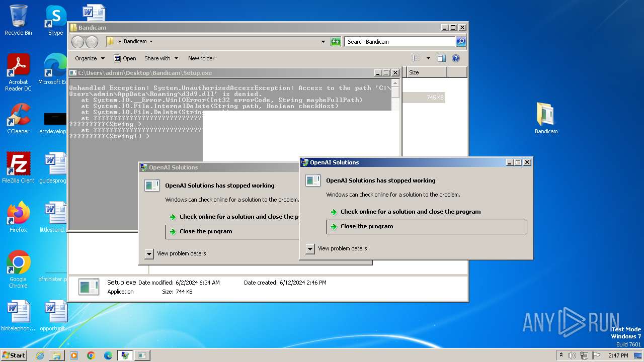Open Action Center flag icon
The image size is (644, 362).
point(596,355)
